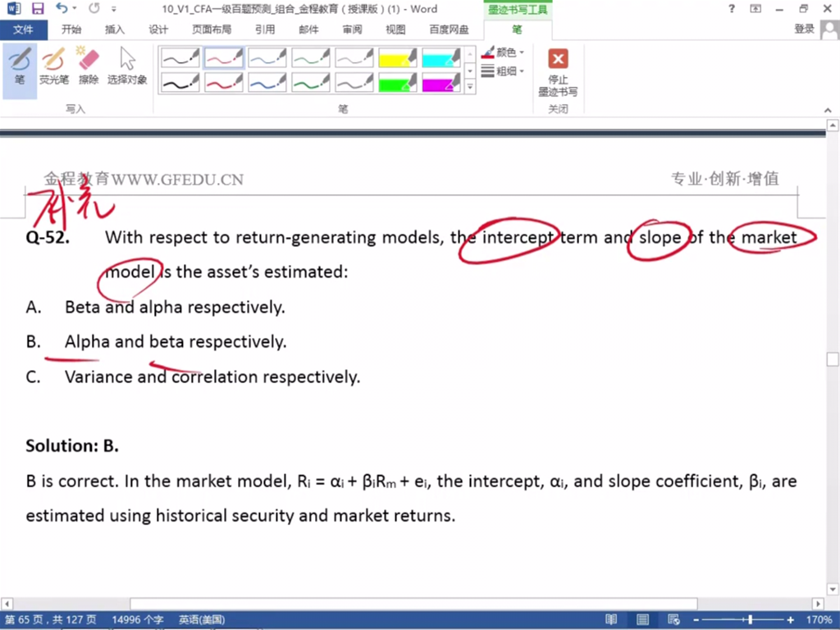Open the pen Color (颜色) dropdown
Screen dimensions: 840x630
click(503, 52)
